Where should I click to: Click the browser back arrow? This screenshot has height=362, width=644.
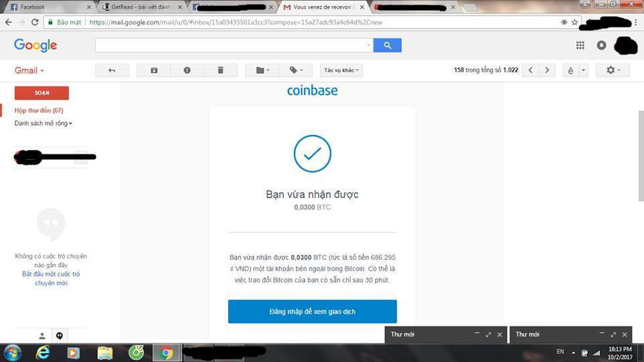pos(9,22)
